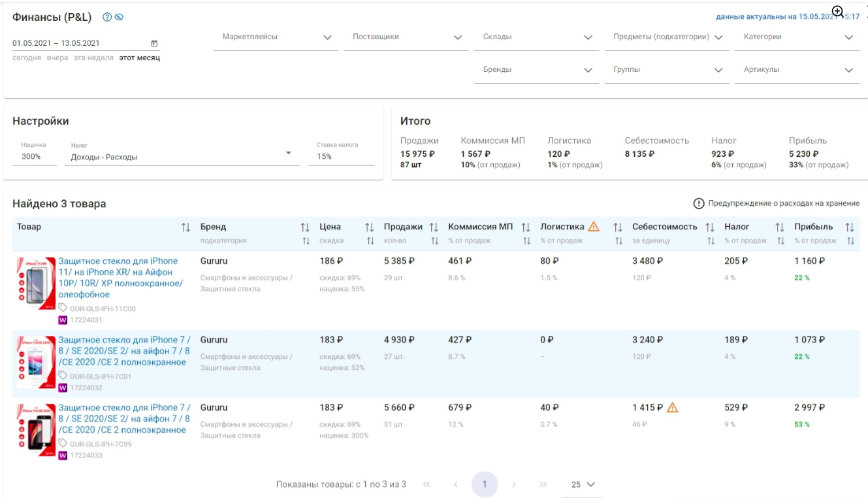Image resolution: width=868 pixels, height=498 pixels.
Task: Sort table by Товар column arrows
Action: [x=185, y=227]
